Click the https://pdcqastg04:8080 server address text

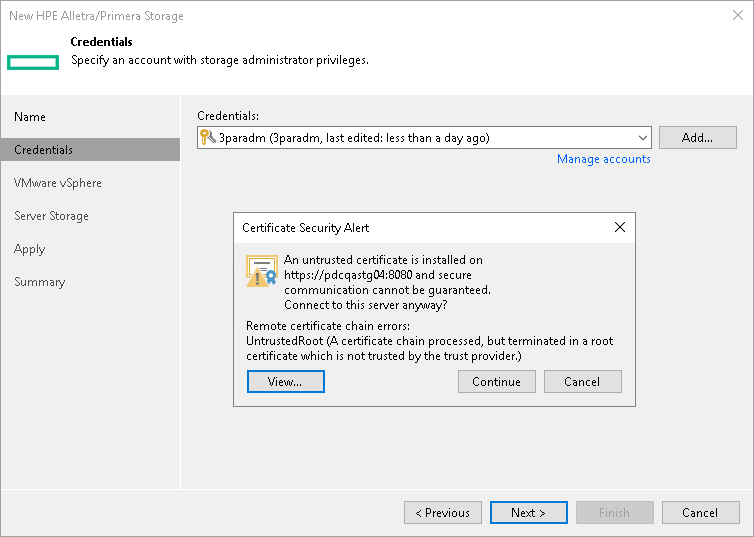point(348,275)
